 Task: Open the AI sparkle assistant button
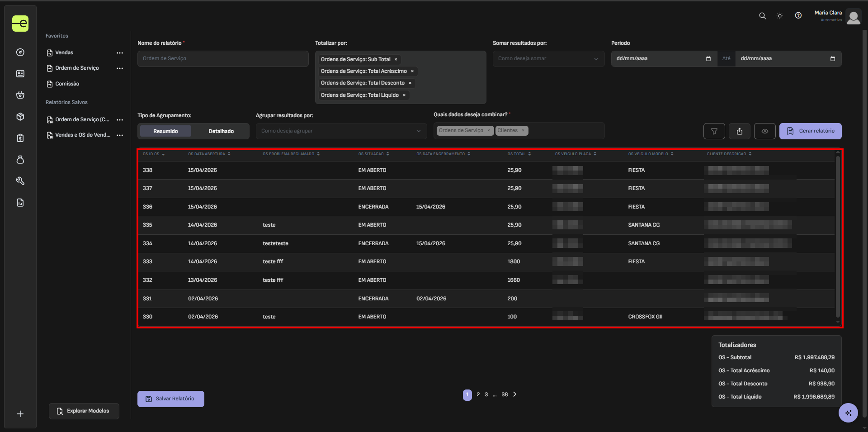pos(848,413)
